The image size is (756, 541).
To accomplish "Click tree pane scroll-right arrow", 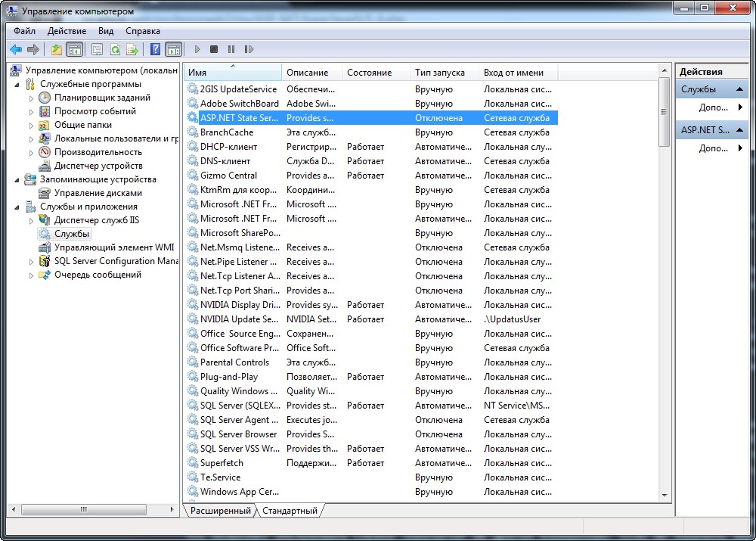I will click(x=172, y=510).
